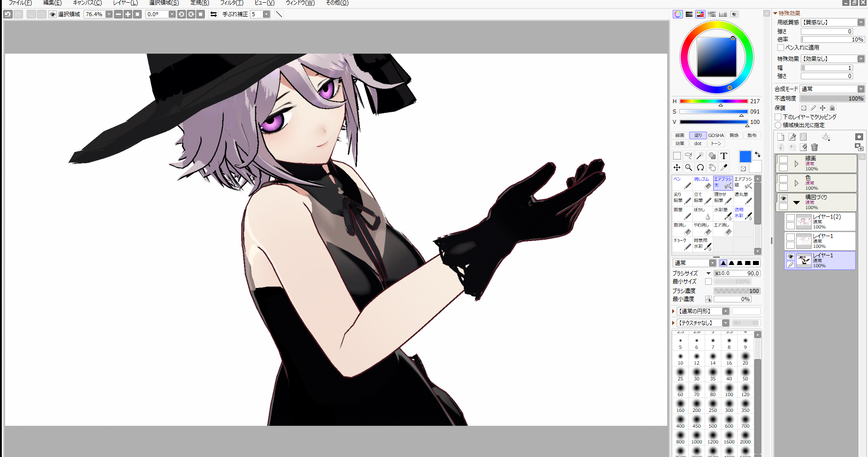Flip canvas horizontally icon
Image resolution: width=868 pixels, height=457 pixels.
click(x=214, y=14)
